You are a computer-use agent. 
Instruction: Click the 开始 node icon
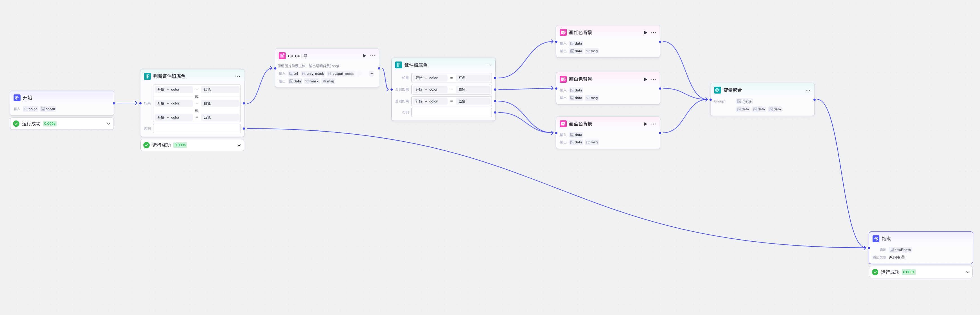point(17,98)
